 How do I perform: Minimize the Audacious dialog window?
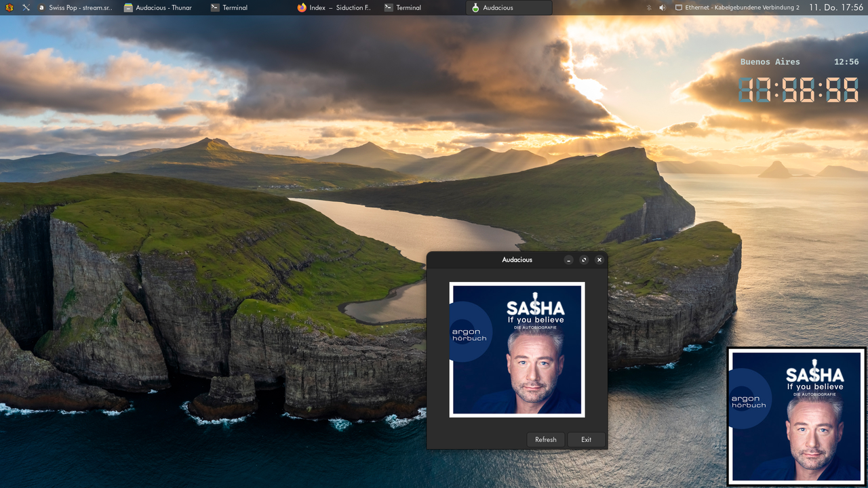(568, 260)
